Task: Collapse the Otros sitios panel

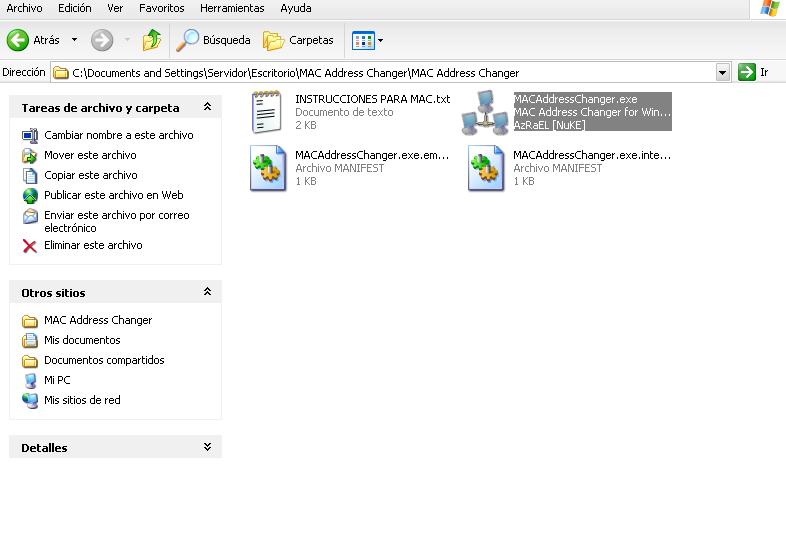Action: [x=207, y=292]
